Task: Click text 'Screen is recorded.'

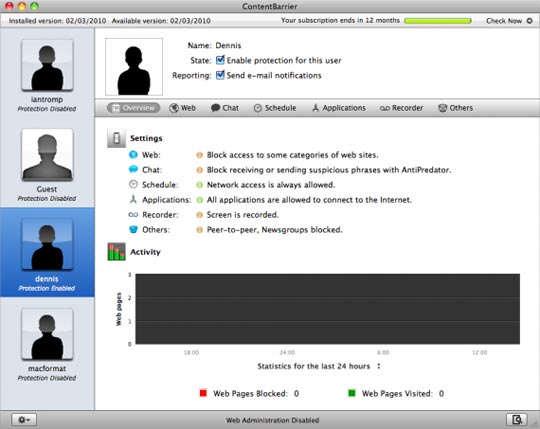Action: (x=242, y=215)
